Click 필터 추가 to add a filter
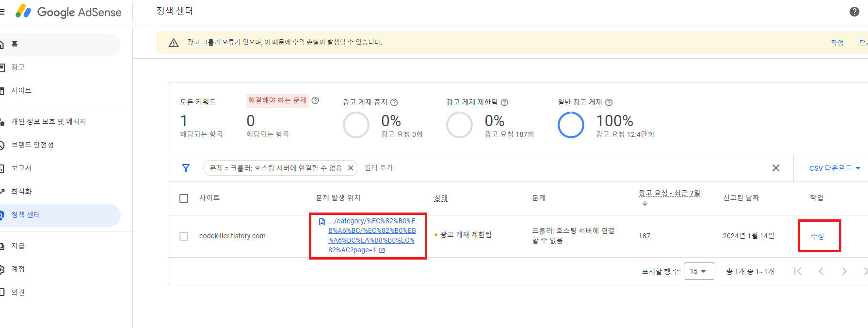Viewport: 868px width, 328px height. tap(378, 167)
